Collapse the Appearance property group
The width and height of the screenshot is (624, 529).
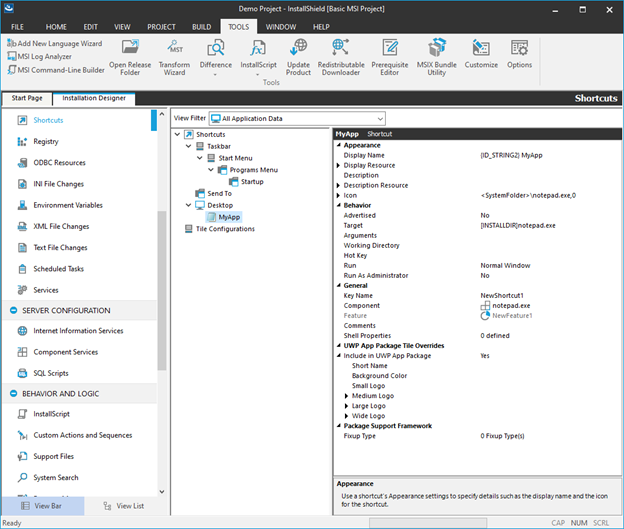click(x=339, y=145)
